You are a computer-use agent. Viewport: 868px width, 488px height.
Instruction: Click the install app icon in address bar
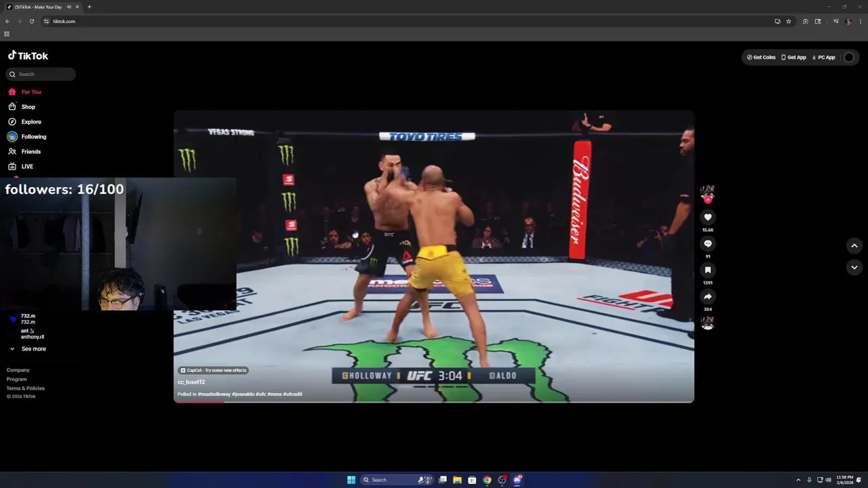777,21
